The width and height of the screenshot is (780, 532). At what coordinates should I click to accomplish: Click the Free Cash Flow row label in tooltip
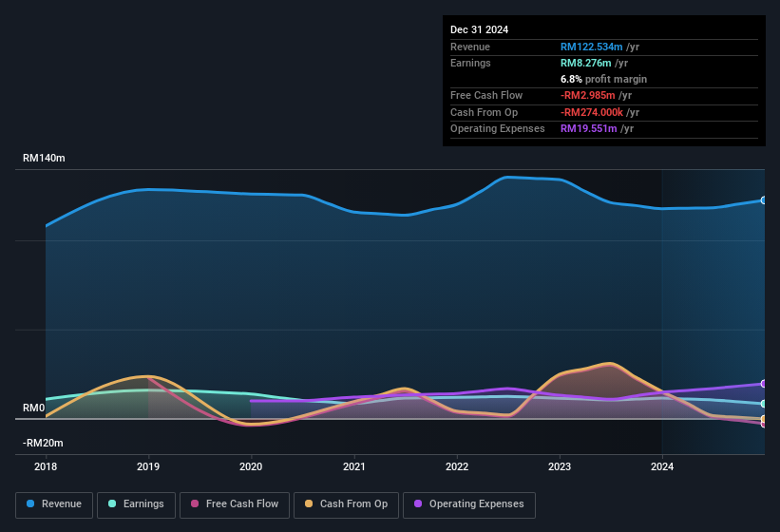click(x=486, y=95)
